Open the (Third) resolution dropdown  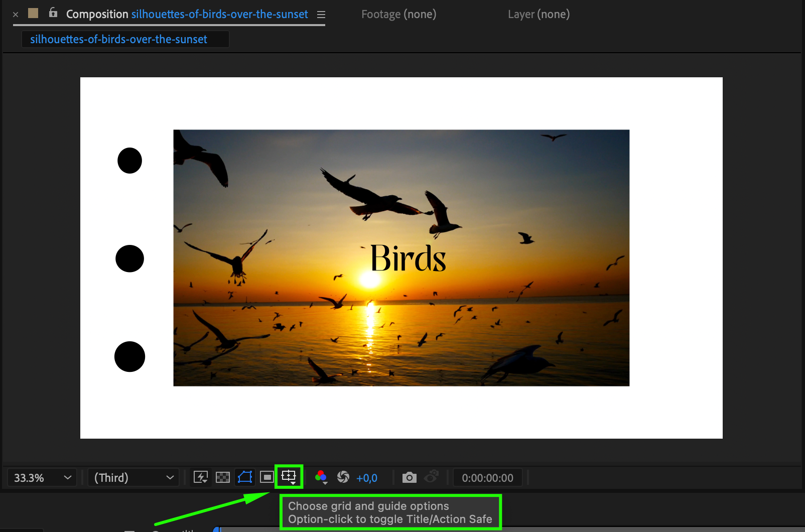pyautogui.click(x=133, y=478)
